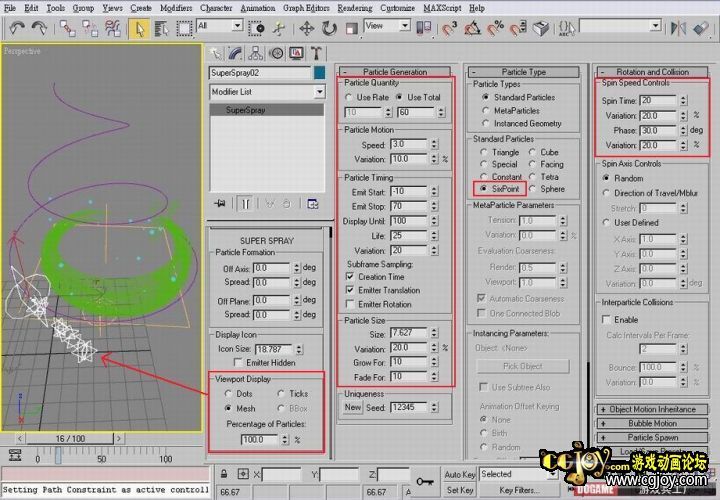Expand the Bubble Motion rollout
Image resolution: width=720 pixels, height=500 pixels.
pyautogui.click(x=652, y=423)
